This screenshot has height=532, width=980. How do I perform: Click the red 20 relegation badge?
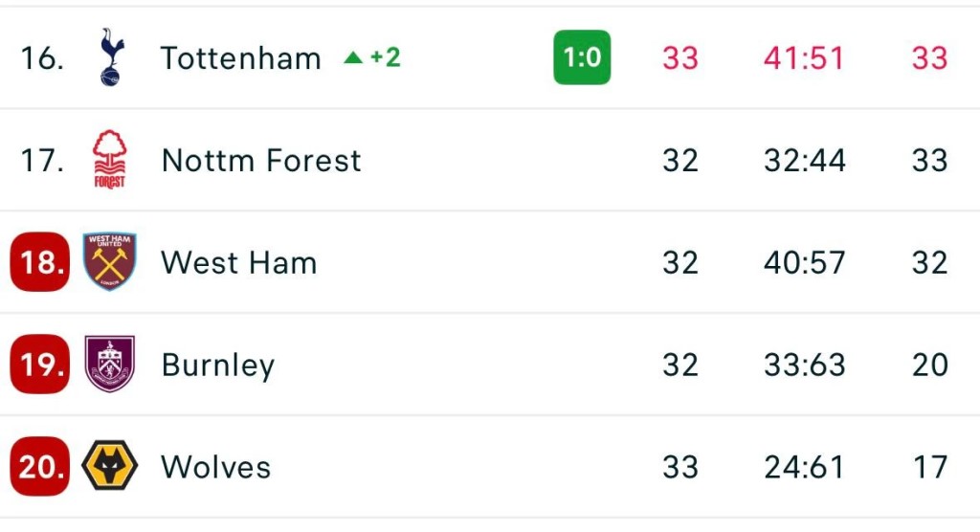tap(40, 467)
